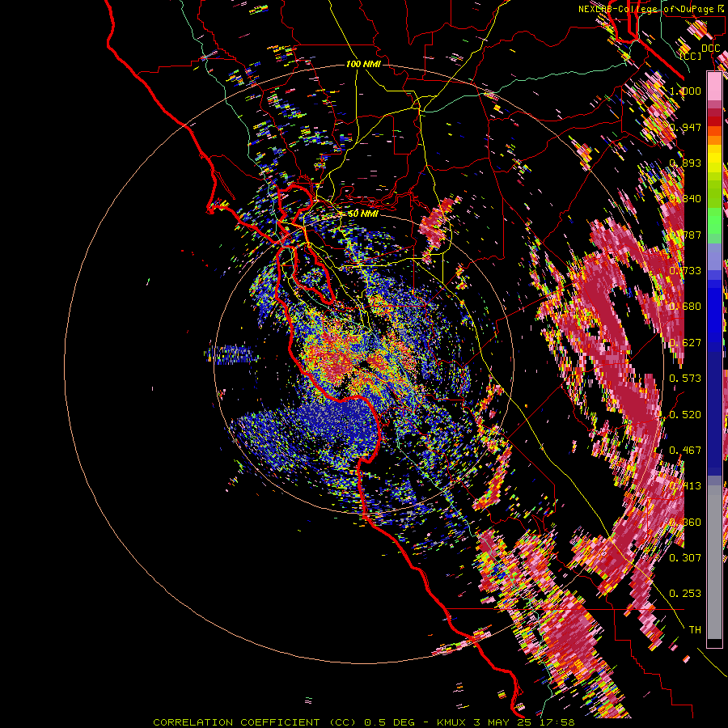Click the TH threshold legend label
Viewport: 728px width, 728px height.
(695, 629)
